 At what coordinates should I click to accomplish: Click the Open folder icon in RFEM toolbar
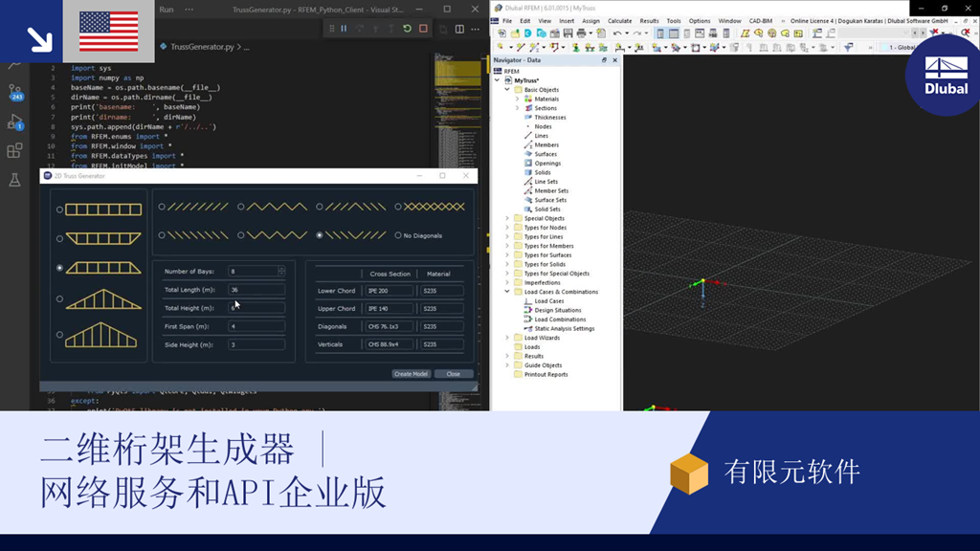(515, 33)
